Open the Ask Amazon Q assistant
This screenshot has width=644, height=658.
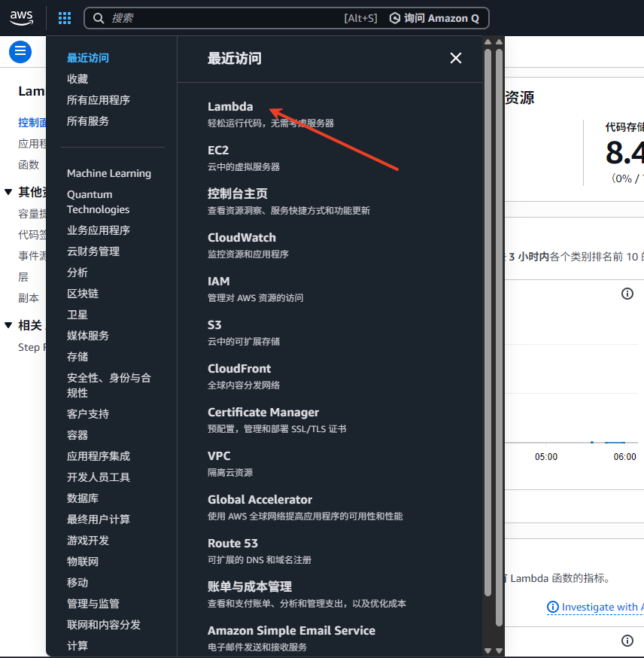coord(434,18)
